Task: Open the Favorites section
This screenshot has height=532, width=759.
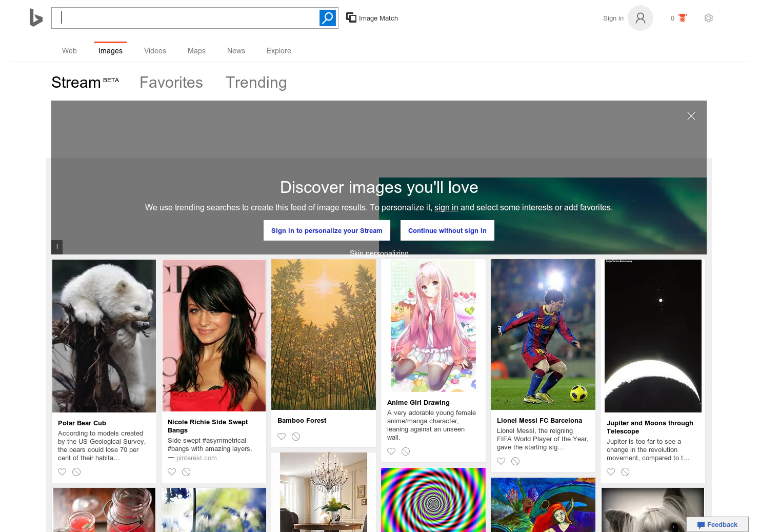Action: pyautogui.click(x=171, y=83)
